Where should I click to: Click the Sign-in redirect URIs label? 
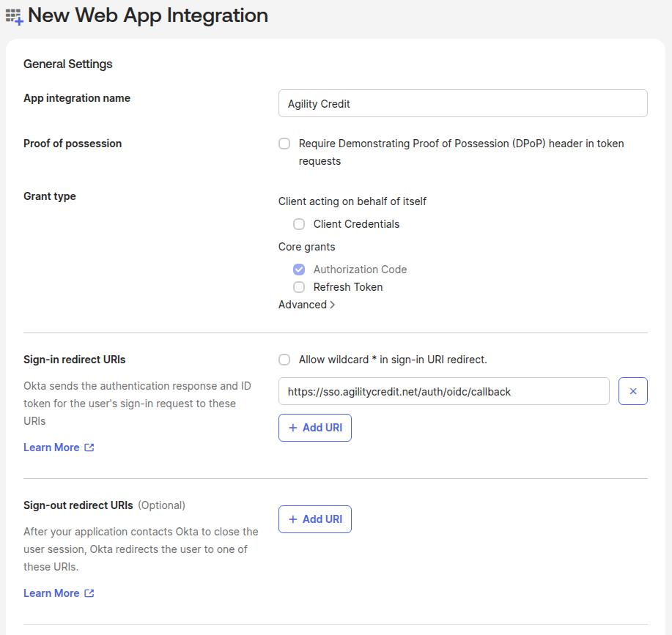coord(75,360)
